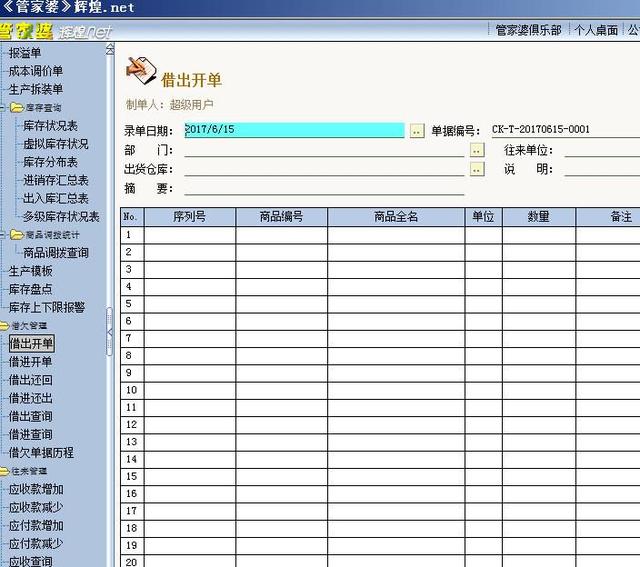Click the 往来单位 input field

tap(602, 150)
